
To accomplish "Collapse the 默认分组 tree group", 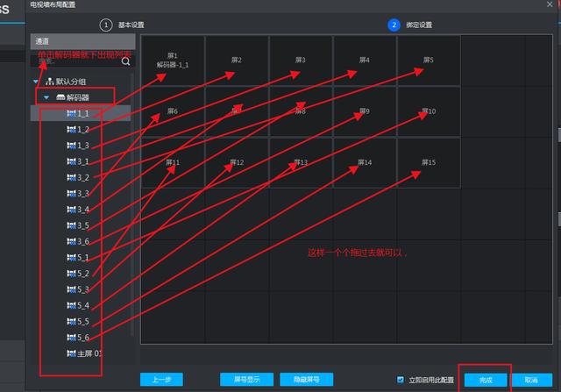I will [36, 82].
